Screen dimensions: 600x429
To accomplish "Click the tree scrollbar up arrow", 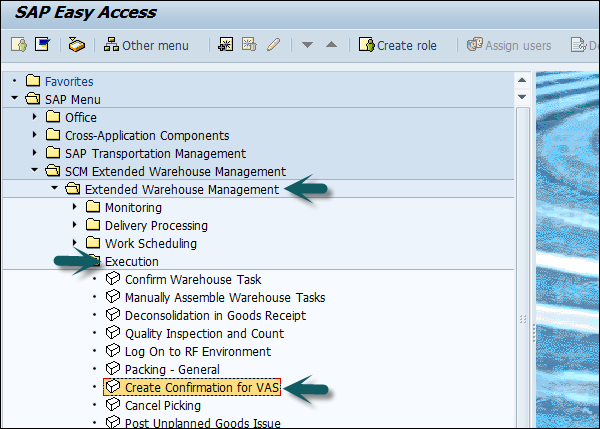I will pyautogui.click(x=523, y=80).
